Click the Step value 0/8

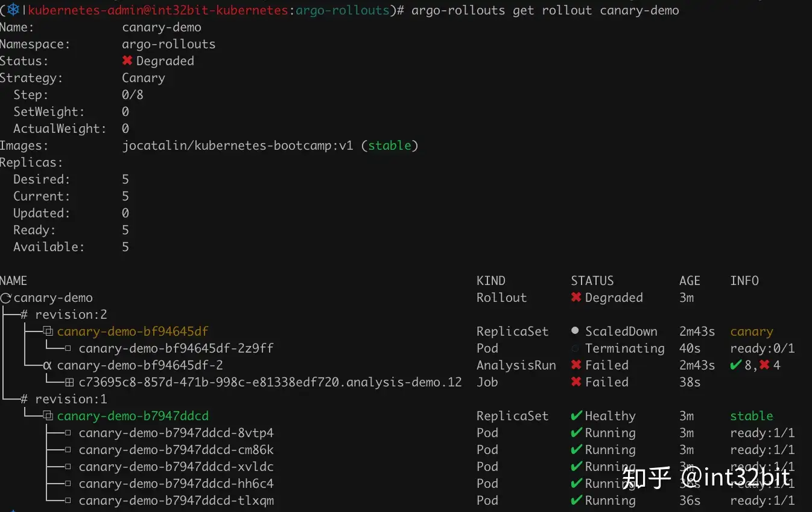(133, 95)
